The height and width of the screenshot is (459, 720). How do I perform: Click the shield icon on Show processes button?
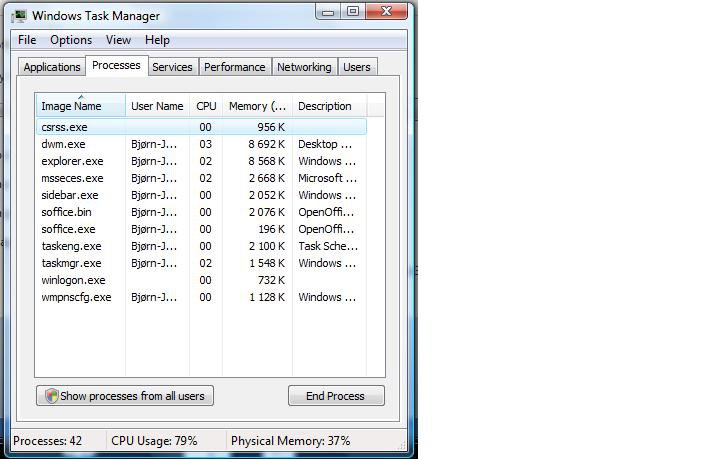(x=52, y=396)
